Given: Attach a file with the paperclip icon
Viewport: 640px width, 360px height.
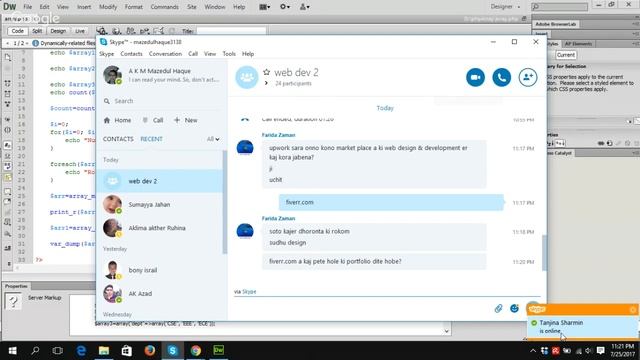Looking at the screenshot, I should (x=498, y=308).
